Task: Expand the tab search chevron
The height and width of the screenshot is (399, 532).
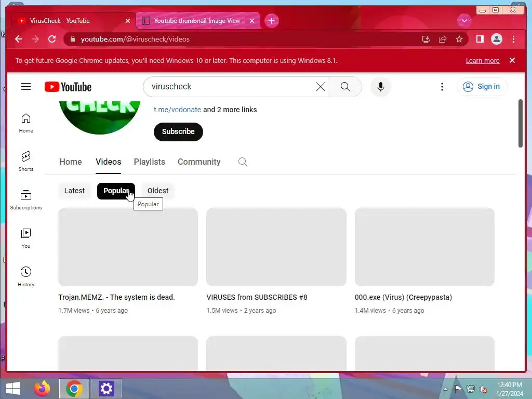Action: coord(464,21)
